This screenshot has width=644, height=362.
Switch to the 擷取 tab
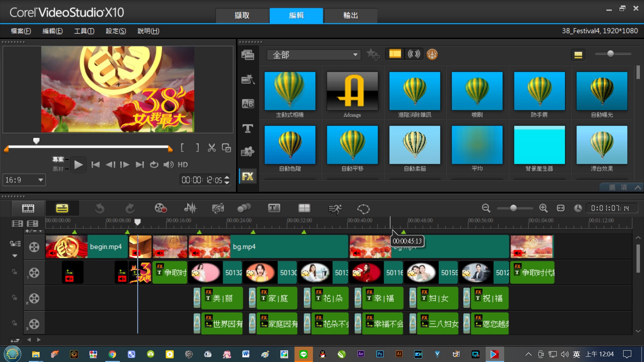(x=242, y=15)
